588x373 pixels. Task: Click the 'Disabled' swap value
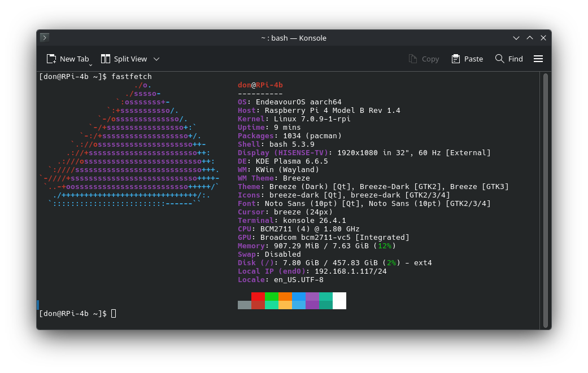[283, 254]
